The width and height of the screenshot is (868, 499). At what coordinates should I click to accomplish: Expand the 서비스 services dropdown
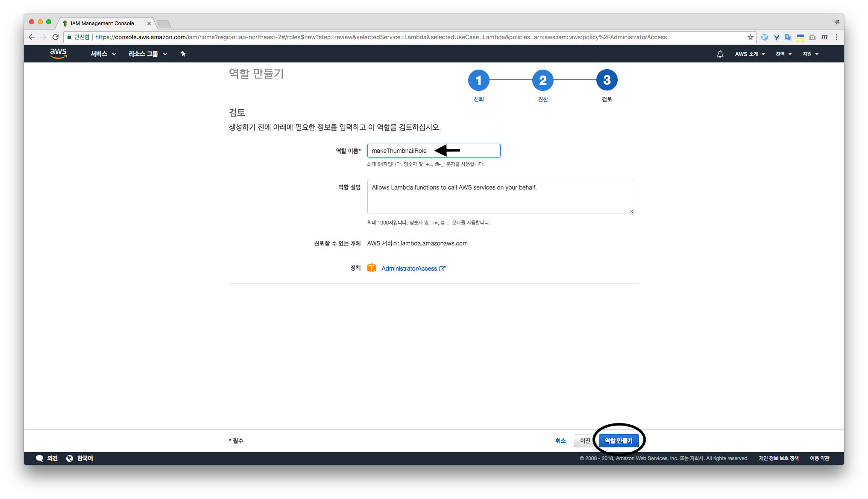click(103, 54)
